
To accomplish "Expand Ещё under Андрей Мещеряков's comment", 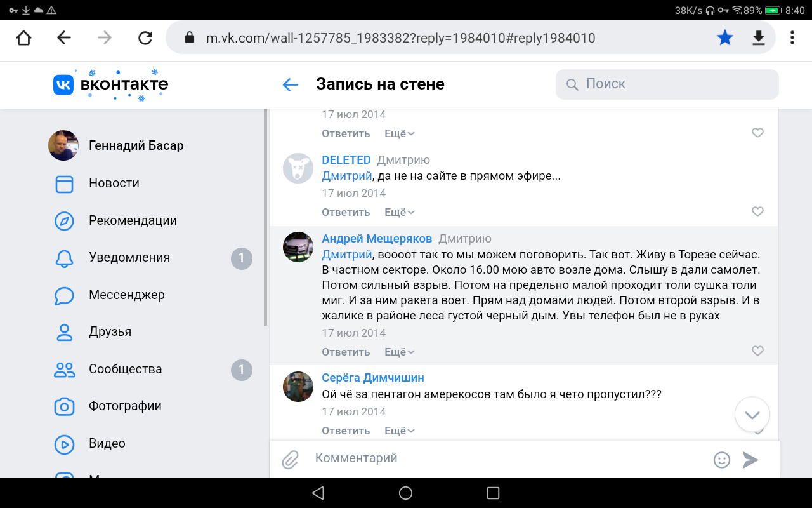I will [x=400, y=352].
